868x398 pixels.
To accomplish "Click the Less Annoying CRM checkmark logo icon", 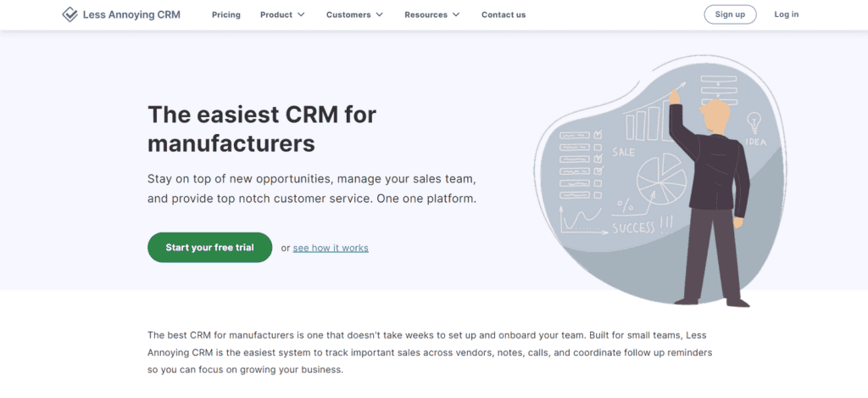I will click(70, 15).
